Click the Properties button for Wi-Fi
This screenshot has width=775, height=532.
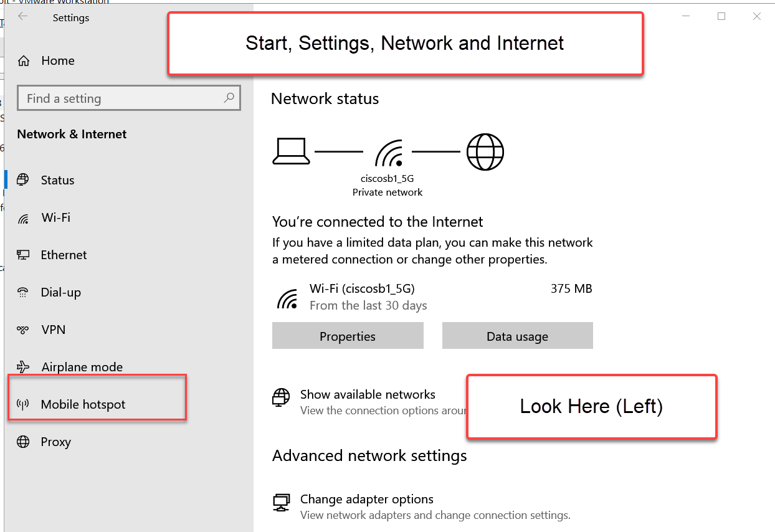point(347,336)
